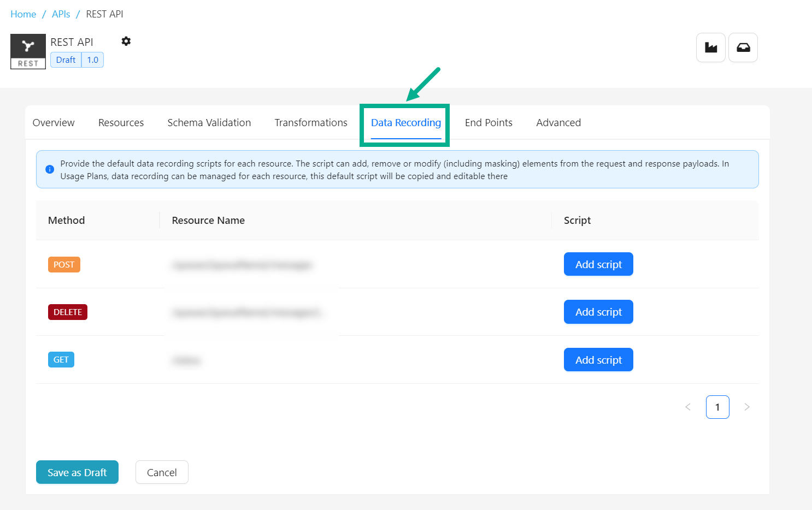Select page 1 in pagination

pyautogui.click(x=717, y=407)
